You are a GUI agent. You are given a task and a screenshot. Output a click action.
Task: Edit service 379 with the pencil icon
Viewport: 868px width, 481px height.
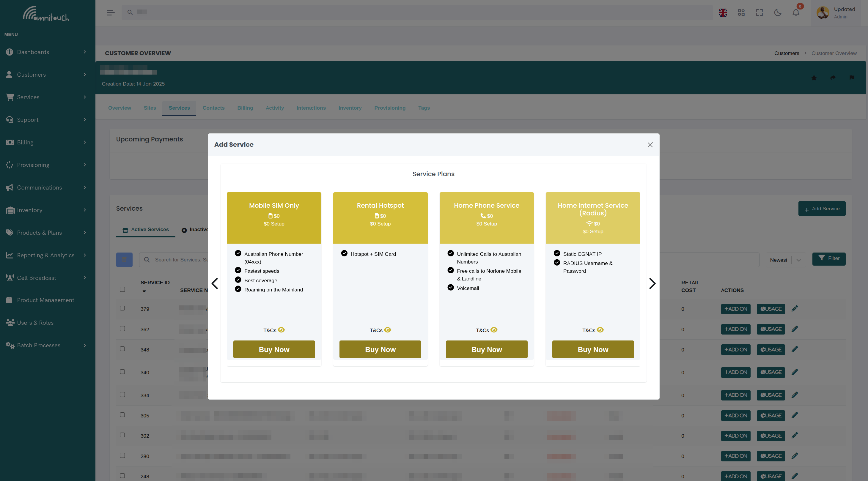[795, 309]
